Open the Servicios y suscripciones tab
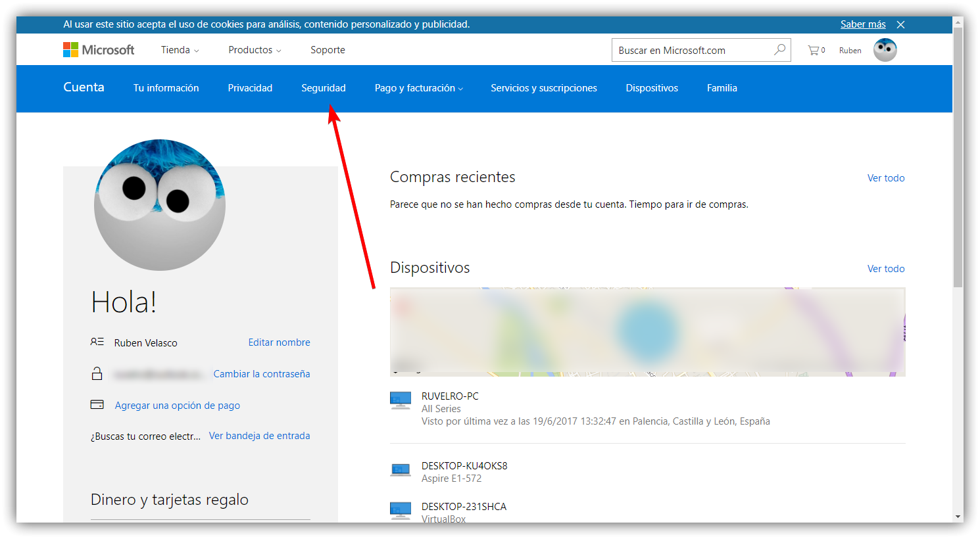Viewport: 980px width, 539px height. 544,88
